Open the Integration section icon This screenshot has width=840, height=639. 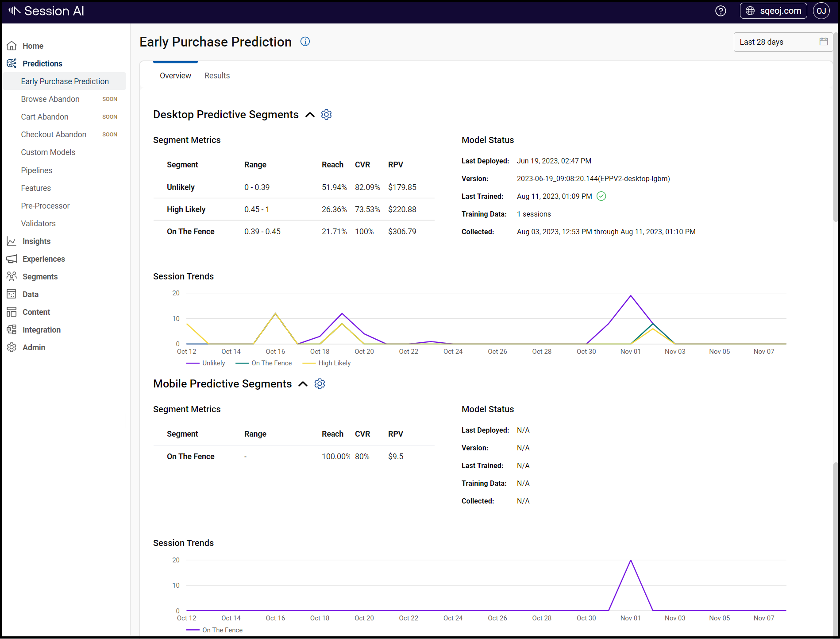click(12, 329)
